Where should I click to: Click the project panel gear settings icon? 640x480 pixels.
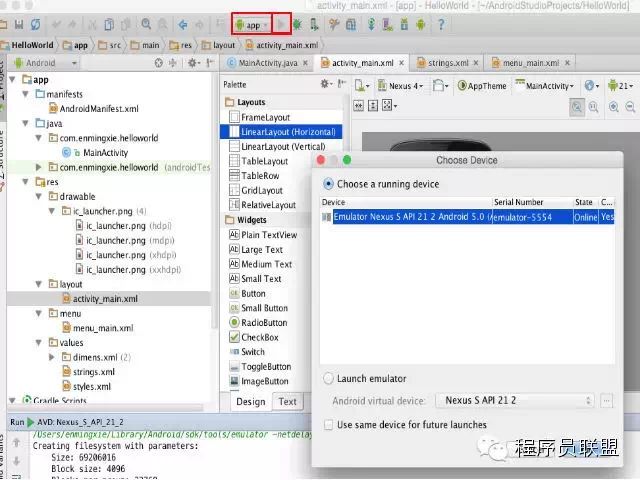193,63
